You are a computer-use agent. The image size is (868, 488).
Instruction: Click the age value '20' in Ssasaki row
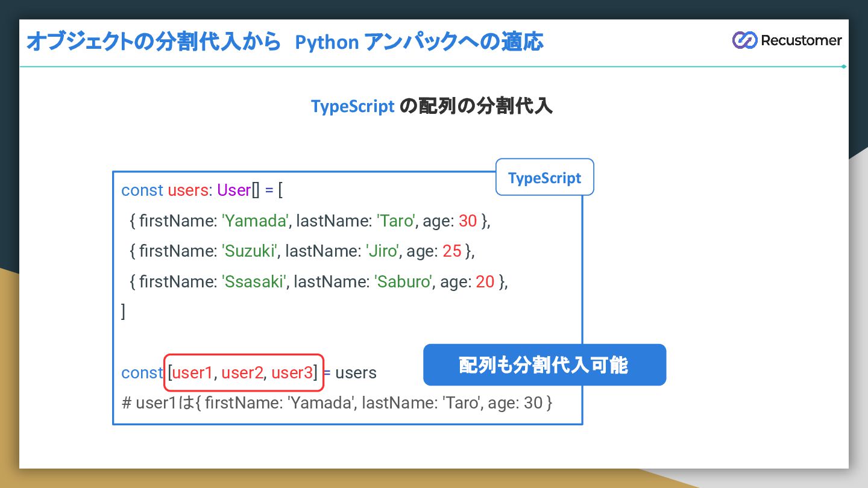click(485, 281)
